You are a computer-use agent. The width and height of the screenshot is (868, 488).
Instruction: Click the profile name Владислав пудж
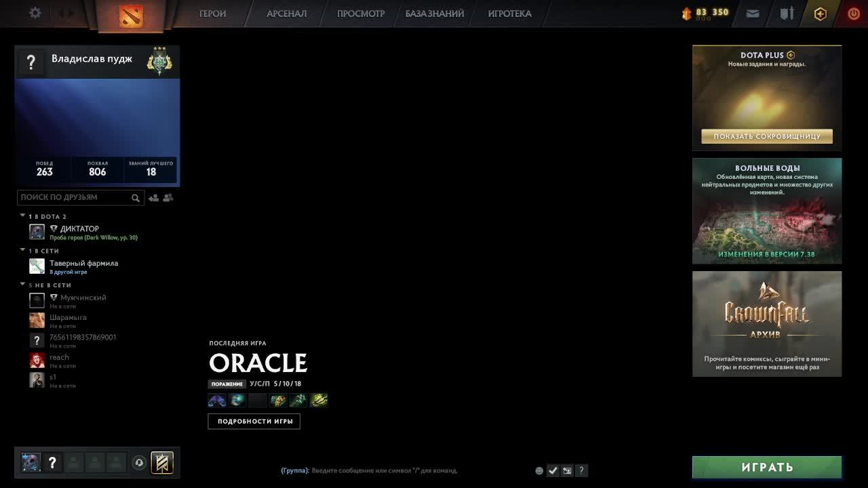[92, 59]
